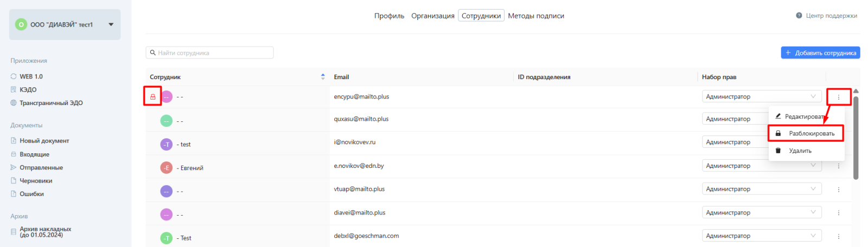Click the green avatar of the quxasu@mailto.plus employee
868x247 pixels.
166,121
